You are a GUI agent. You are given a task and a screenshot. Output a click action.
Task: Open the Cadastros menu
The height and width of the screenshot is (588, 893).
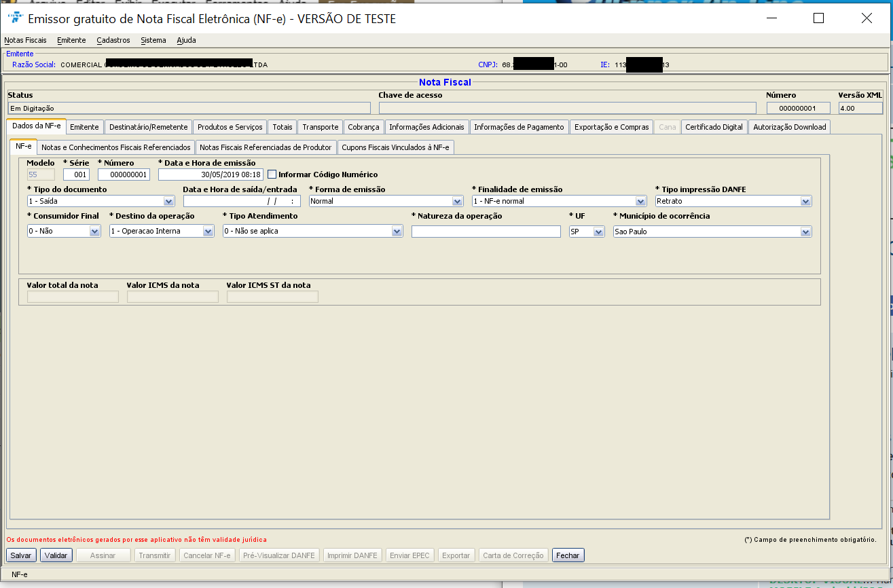pos(113,40)
